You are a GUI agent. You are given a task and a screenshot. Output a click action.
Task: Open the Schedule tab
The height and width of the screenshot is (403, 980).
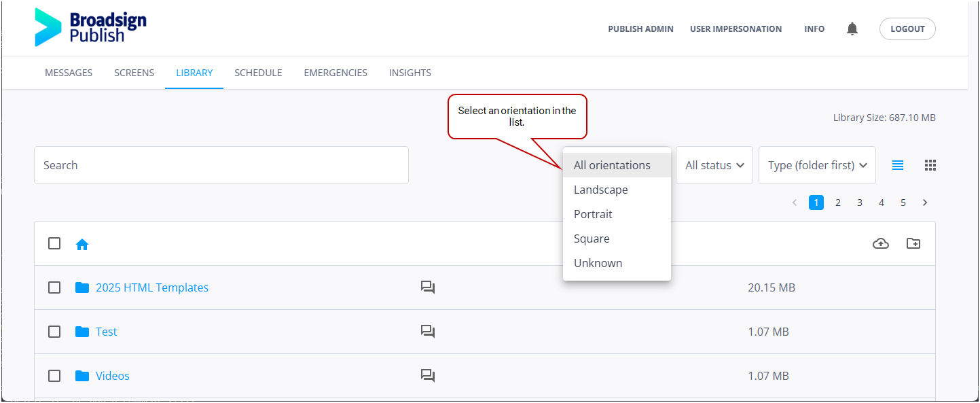pos(258,73)
